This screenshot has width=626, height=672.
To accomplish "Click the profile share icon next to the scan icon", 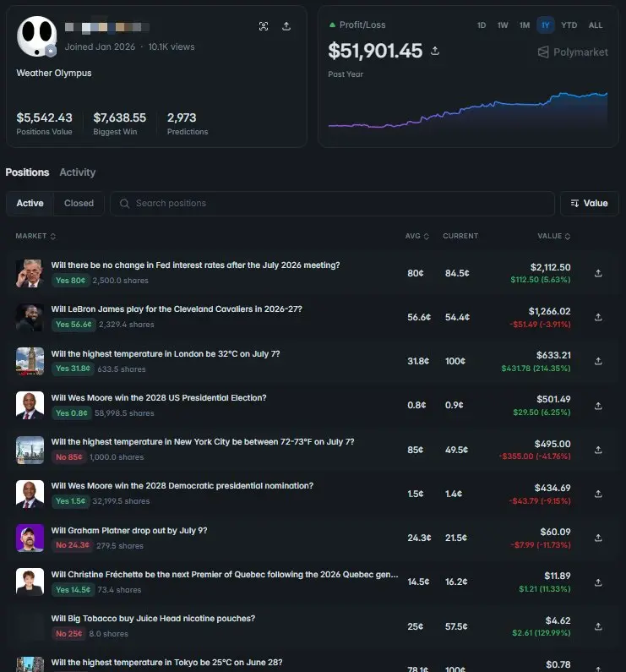I will click(x=286, y=26).
